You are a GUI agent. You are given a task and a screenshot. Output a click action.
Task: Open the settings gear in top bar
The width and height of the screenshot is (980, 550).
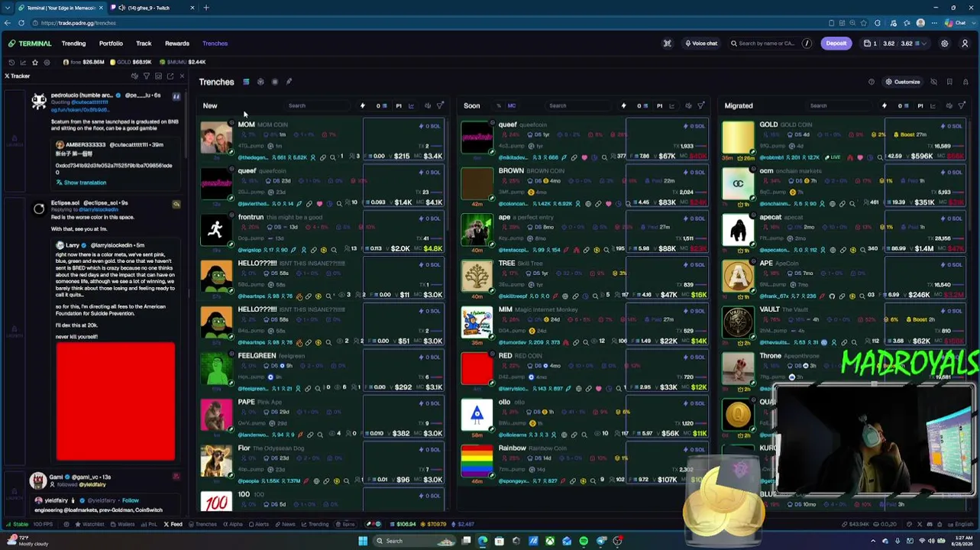945,44
